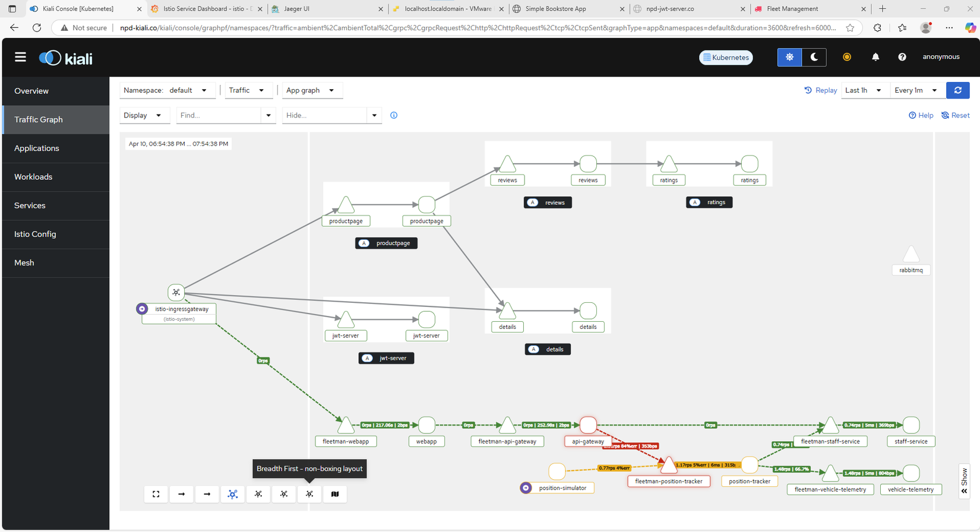Open the browser extensions icon

click(x=877, y=27)
